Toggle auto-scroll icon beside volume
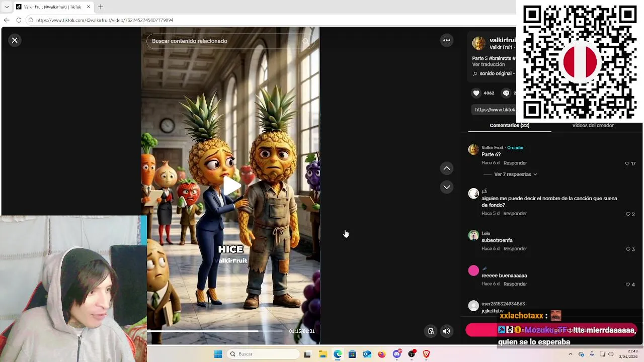 (431, 331)
